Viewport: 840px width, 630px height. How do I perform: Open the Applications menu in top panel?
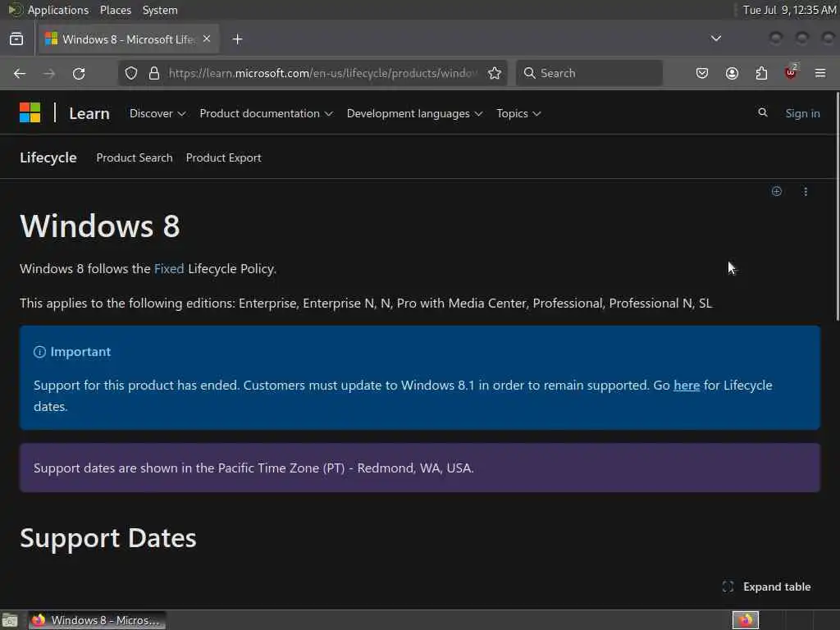pyautogui.click(x=57, y=10)
